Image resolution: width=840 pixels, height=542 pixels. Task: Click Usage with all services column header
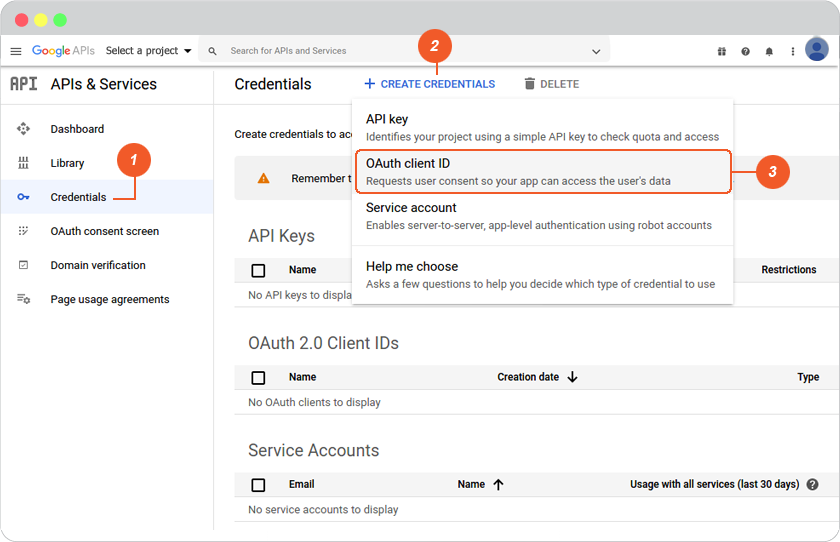pos(714,484)
